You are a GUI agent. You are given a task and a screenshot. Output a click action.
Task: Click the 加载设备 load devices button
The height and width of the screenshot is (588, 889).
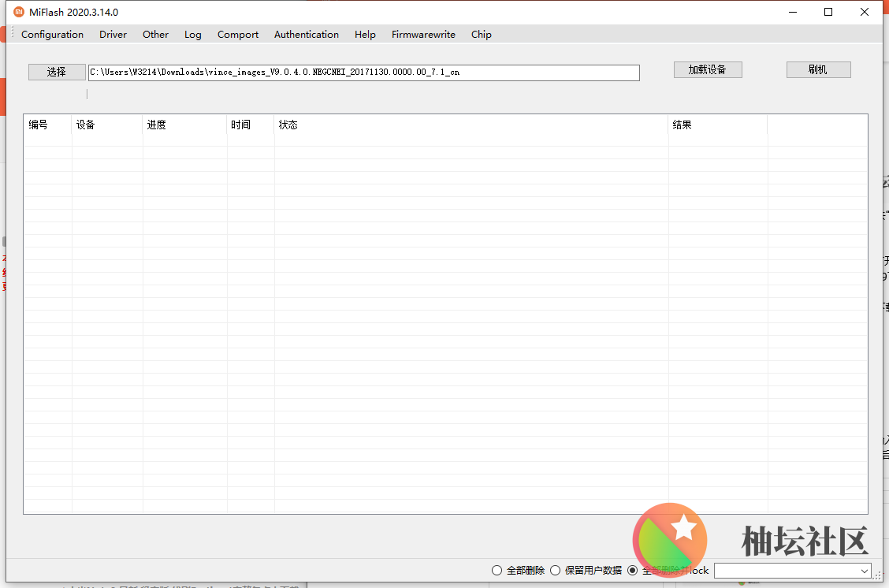click(708, 69)
